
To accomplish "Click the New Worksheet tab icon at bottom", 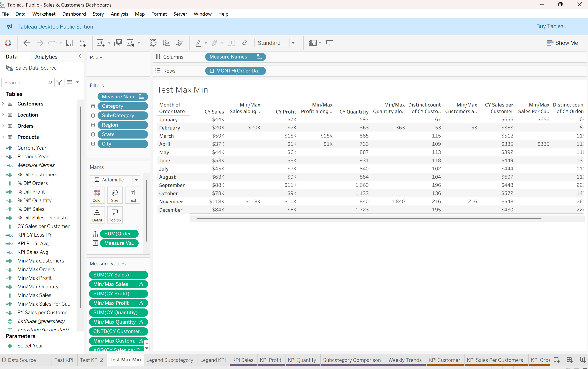I will pos(557,360).
